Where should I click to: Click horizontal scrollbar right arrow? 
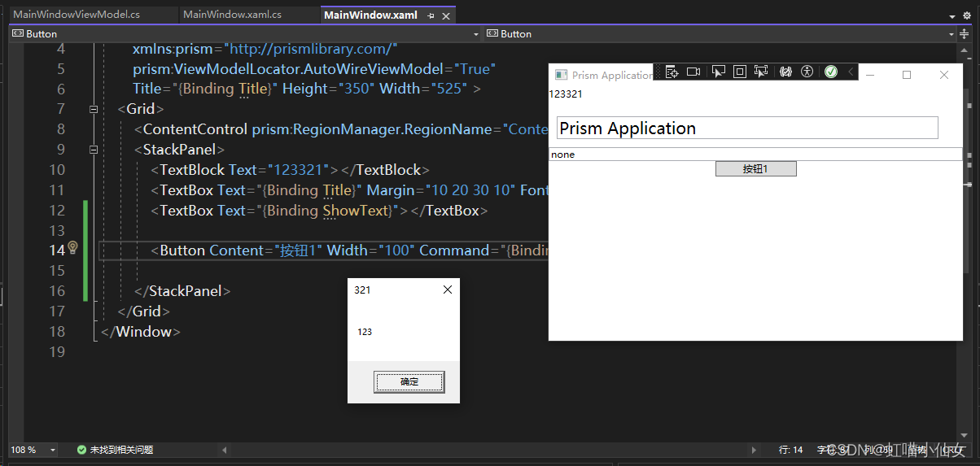click(x=755, y=450)
